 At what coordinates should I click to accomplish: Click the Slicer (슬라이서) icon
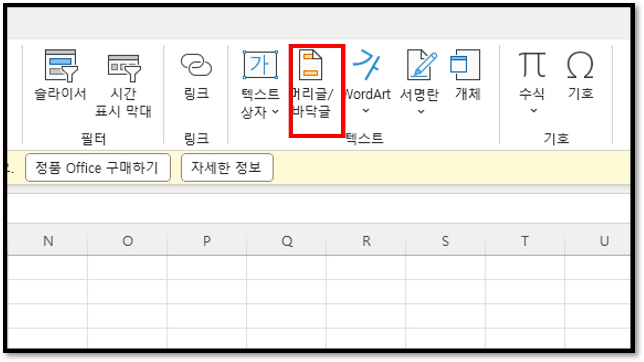coord(61,66)
